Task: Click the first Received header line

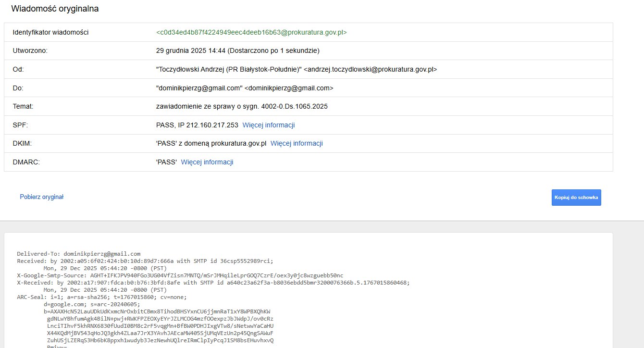Action: click(145, 261)
